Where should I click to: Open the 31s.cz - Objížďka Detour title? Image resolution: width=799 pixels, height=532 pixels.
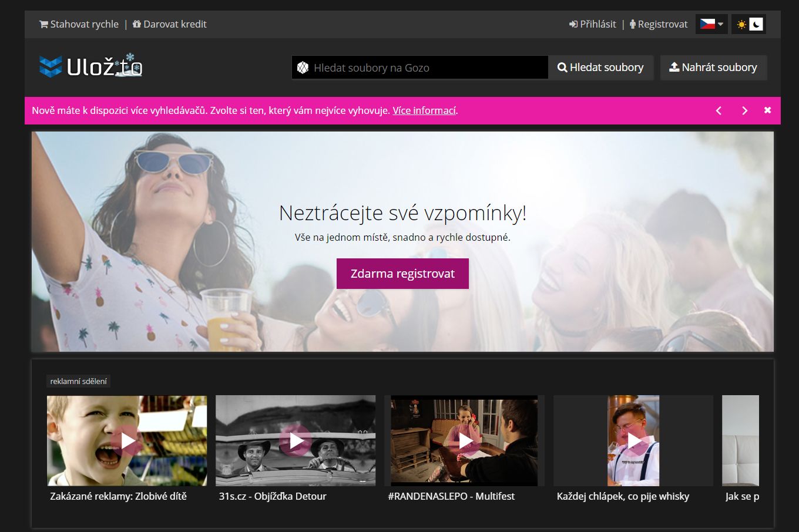pos(273,496)
